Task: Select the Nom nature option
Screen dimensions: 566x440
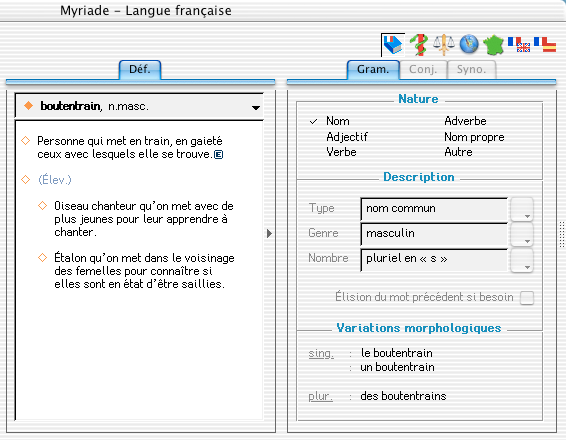Action: tap(338, 121)
